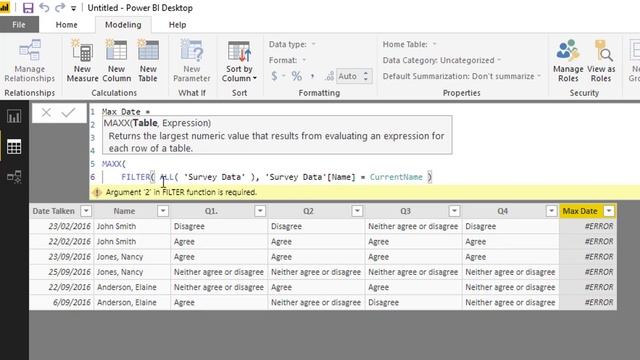Click CurrentName variable in formula
Screen dimensions: 640x360
click(396, 177)
